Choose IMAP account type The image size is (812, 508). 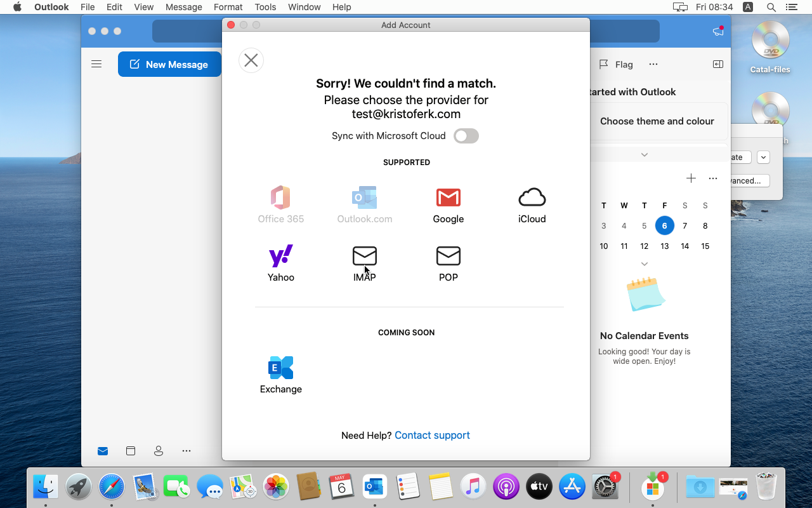364,257
